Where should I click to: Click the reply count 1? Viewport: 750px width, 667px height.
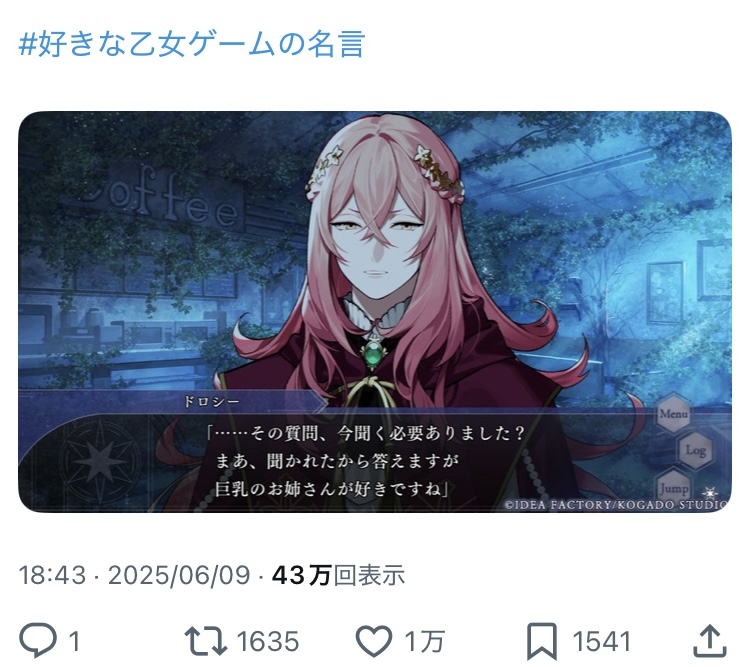coord(74,641)
